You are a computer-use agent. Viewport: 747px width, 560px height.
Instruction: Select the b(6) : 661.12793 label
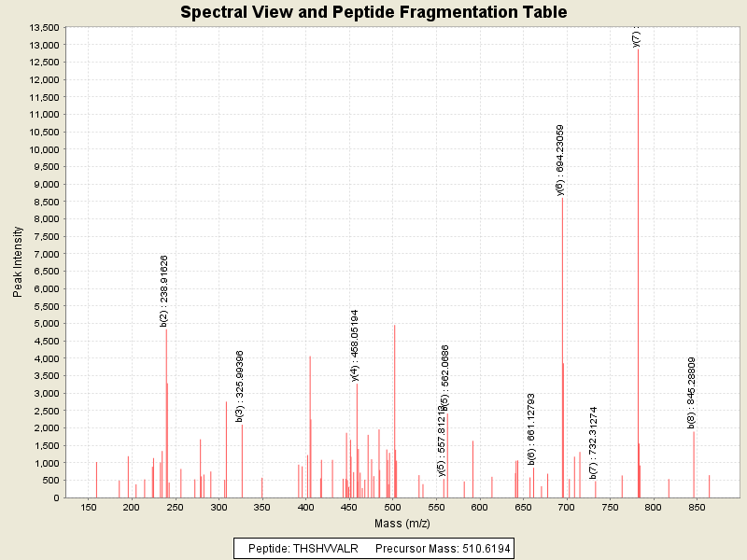click(531, 428)
